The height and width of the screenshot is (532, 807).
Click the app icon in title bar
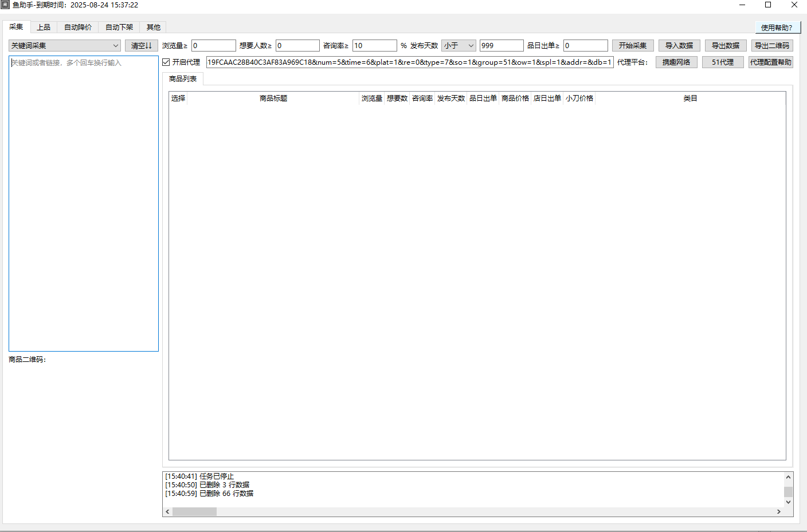coord(5,5)
